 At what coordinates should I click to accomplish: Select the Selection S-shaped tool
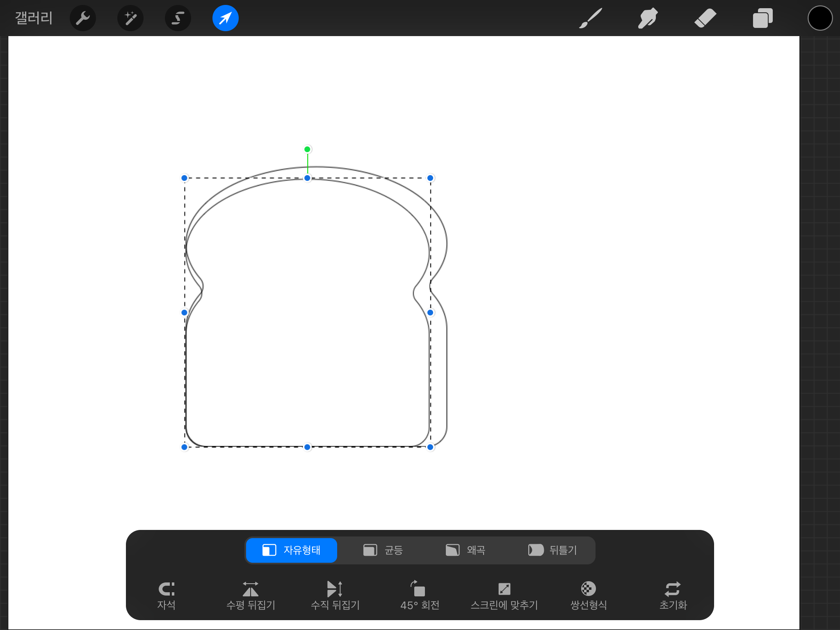pos(178,18)
